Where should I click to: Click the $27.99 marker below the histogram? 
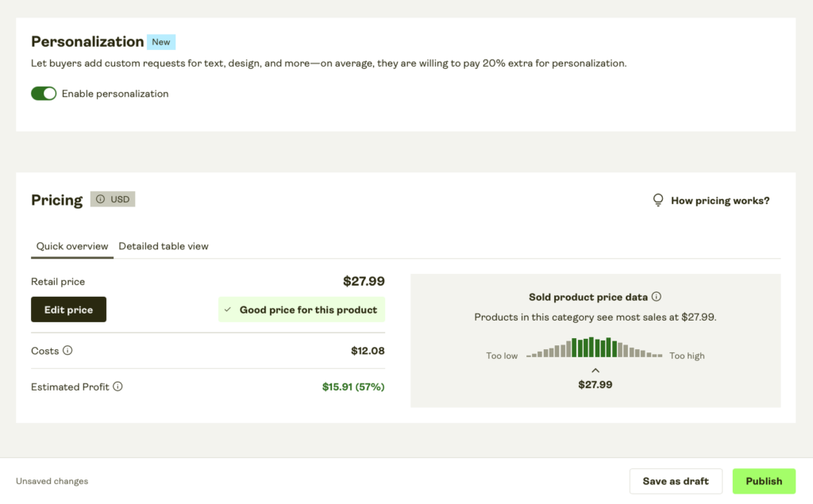pos(595,384)
